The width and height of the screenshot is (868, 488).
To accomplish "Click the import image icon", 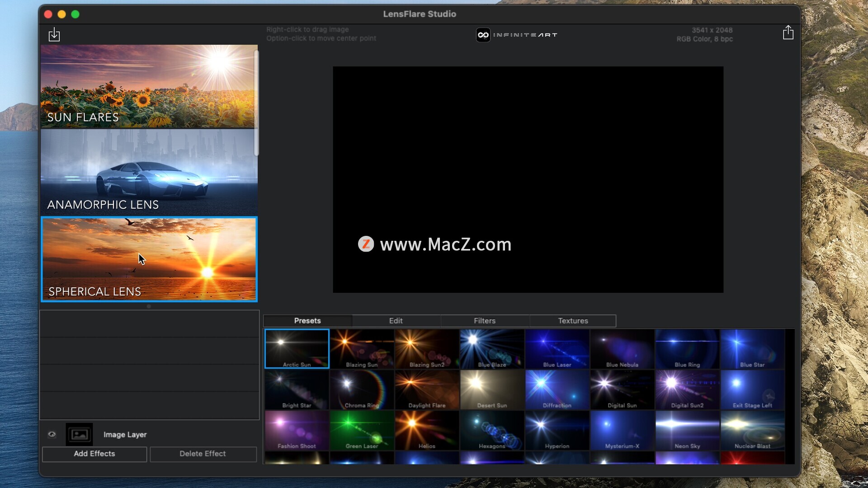I will [54, 34].
